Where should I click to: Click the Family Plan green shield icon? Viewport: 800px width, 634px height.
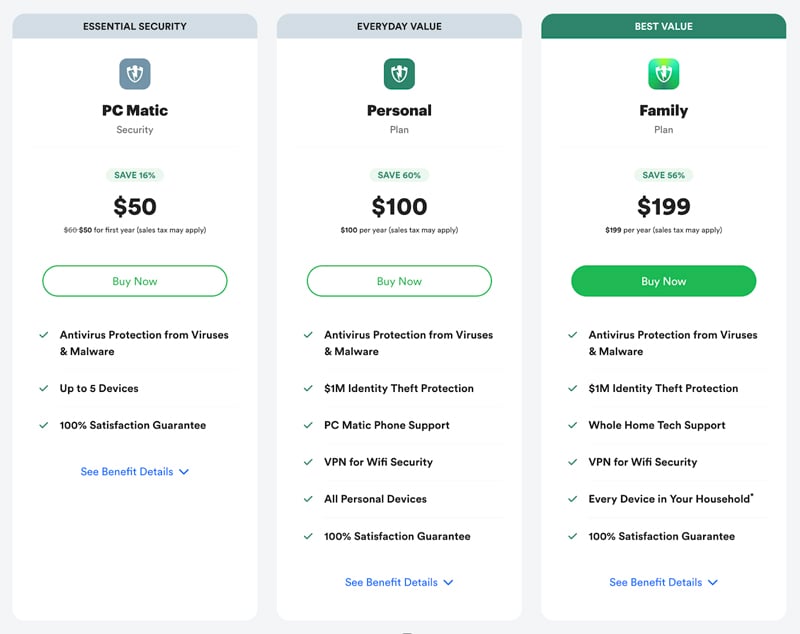pos(664,74)
